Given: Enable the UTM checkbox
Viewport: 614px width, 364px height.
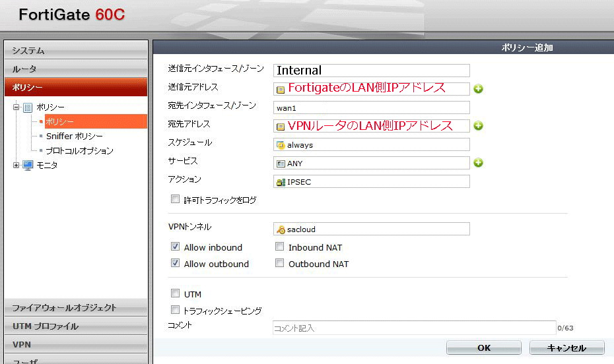Looking at the screenshot, I should click(x=175, y=293).
